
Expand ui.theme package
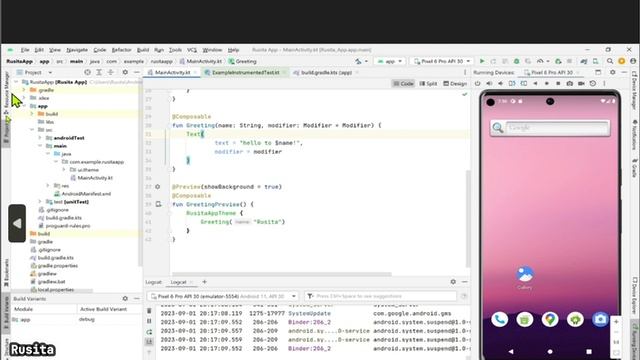tap(64, 170)
